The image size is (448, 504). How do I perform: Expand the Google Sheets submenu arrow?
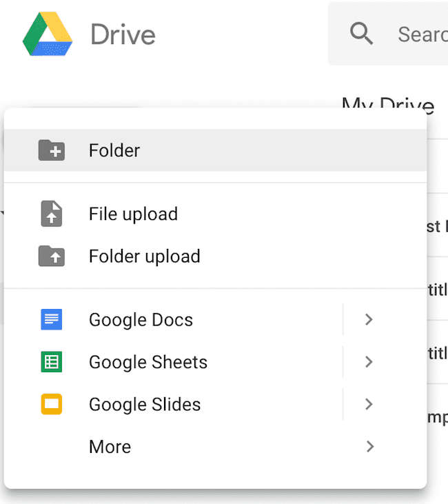pos(369,362)
